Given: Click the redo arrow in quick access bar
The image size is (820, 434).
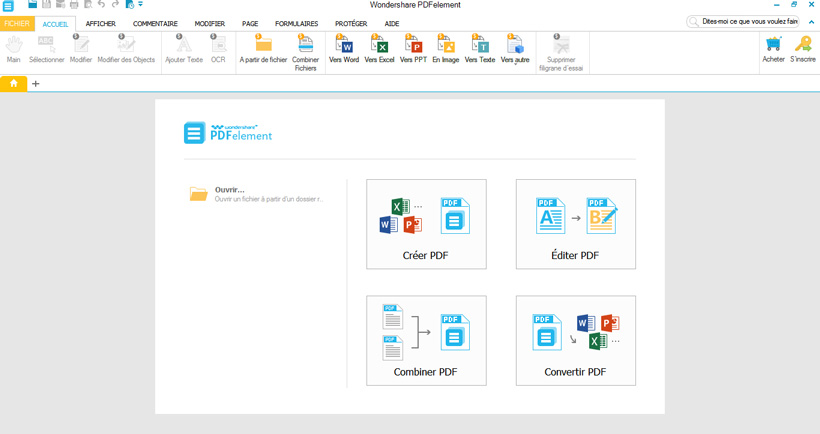Looking at the screenshot, I should tap(115, 5).
